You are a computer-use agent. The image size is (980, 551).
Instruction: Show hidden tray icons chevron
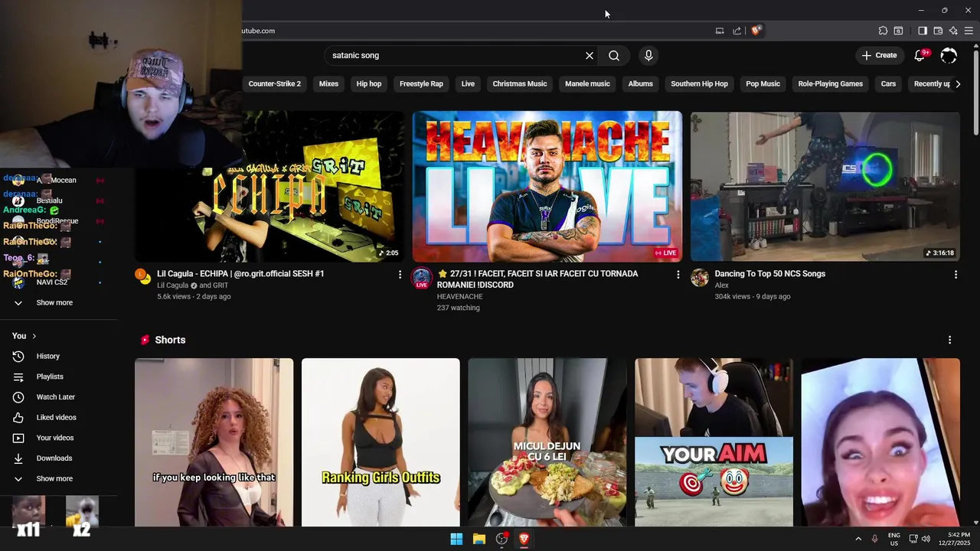[858, 539]
